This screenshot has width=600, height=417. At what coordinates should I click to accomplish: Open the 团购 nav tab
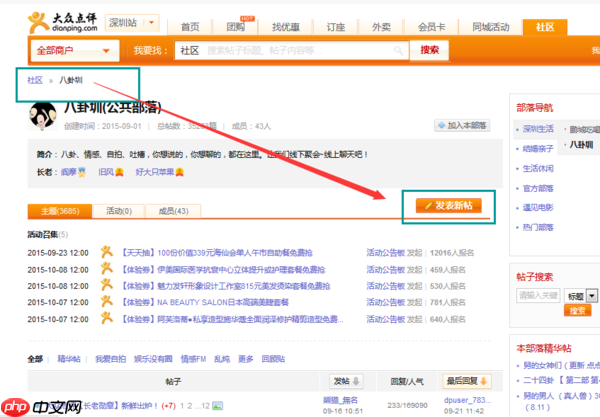[x=235, y=27]
